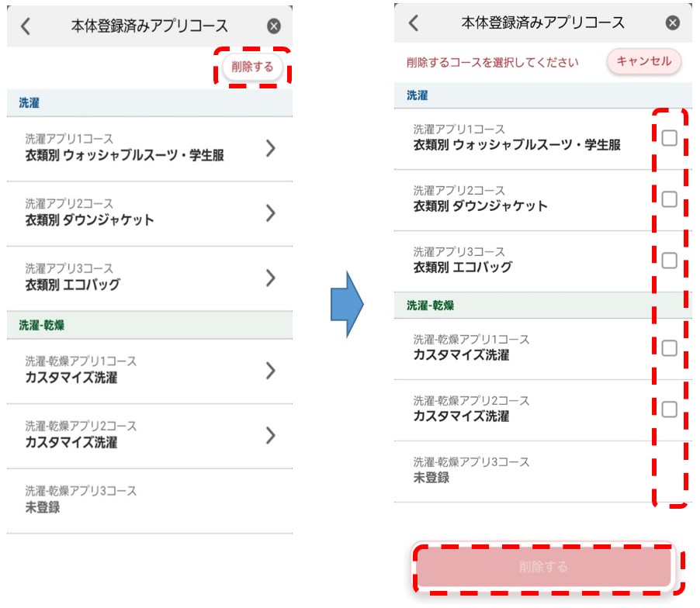Open 洗濯-乾燥アプリ1コース chevron
Screen dimensions: 700x608
pyautogui.click(x=271, y=370)
